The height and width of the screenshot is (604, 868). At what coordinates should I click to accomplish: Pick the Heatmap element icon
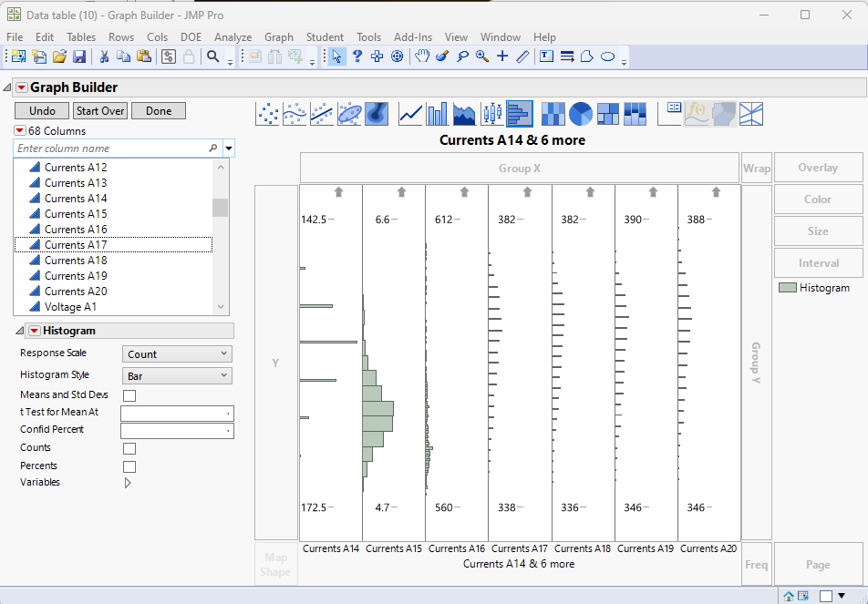pos(553,114)
